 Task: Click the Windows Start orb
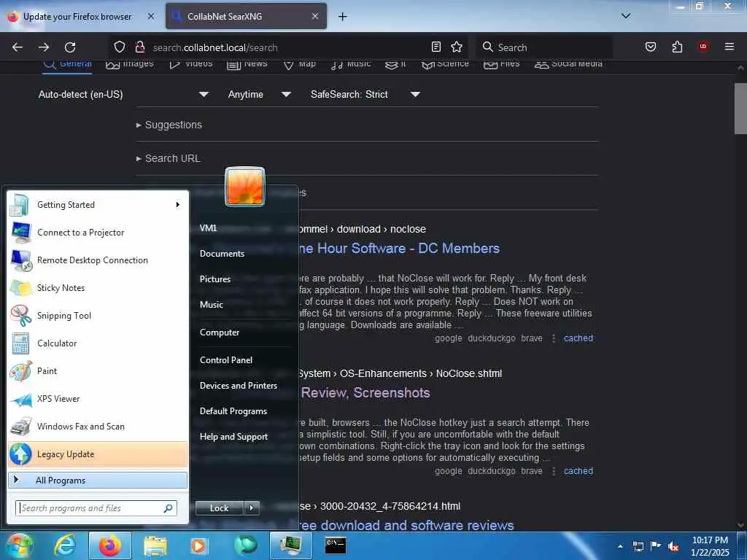(x=19, y=545)
